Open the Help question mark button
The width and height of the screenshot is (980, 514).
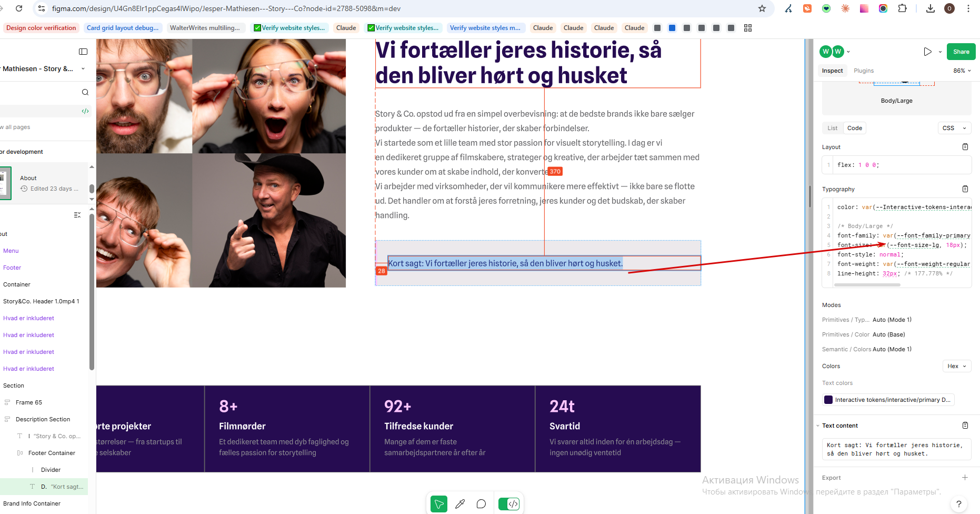point(959,504)
